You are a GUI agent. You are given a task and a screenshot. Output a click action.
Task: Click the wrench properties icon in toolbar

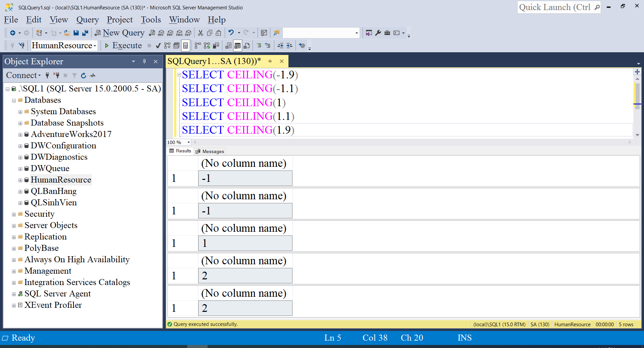point(378,33)
